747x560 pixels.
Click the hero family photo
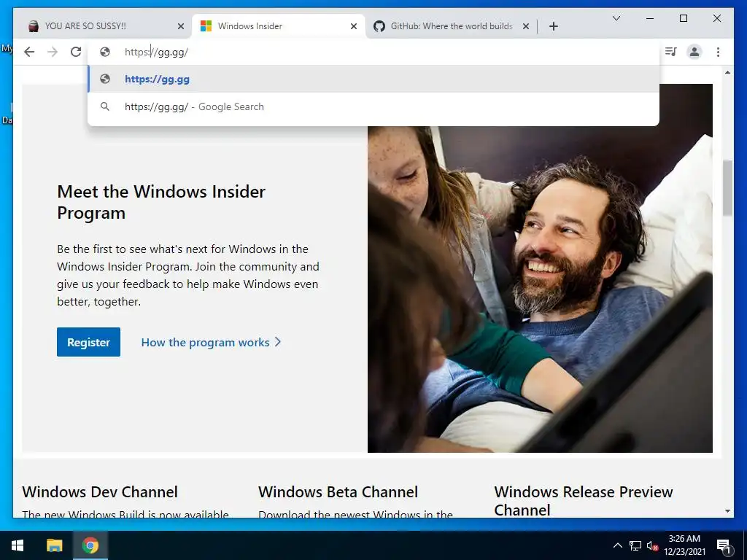pos(541,289)
